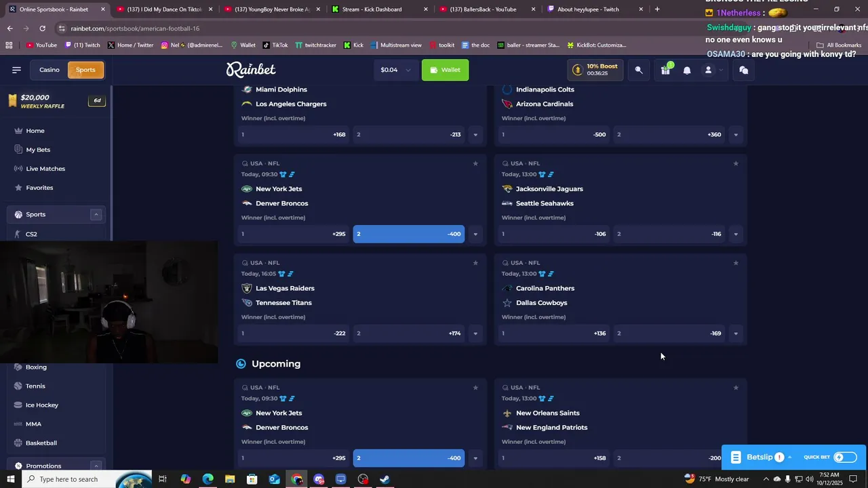Click the $20,000 Weekly Raffle banner
The height and width of the screenshot is (488, 868).
[56, 101]
